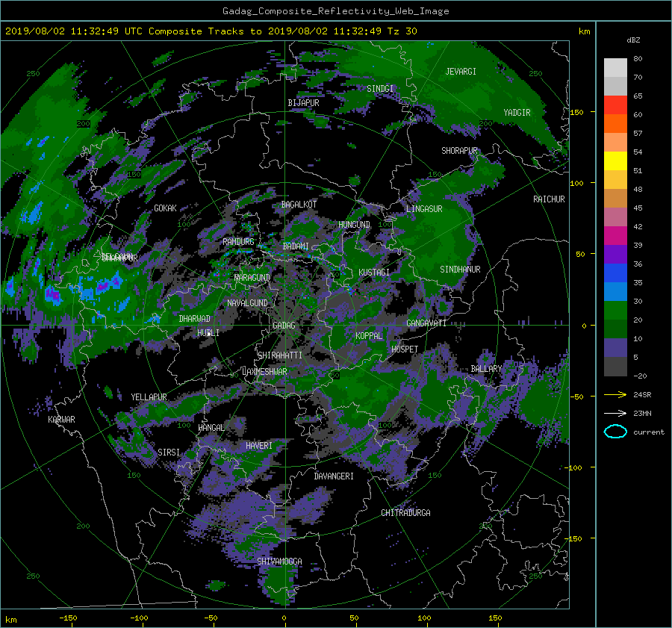Viewport: 672px width, 628px height.
Task: Click the DHARWAD city label
Action: tap(194, 319)
